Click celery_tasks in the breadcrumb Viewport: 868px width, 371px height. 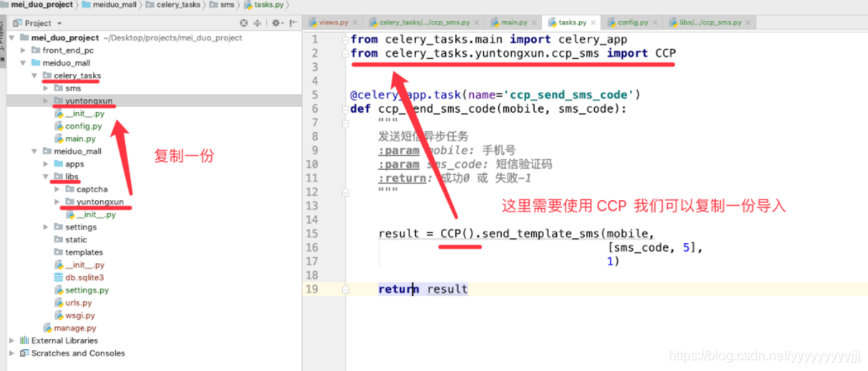coord(175,5)
